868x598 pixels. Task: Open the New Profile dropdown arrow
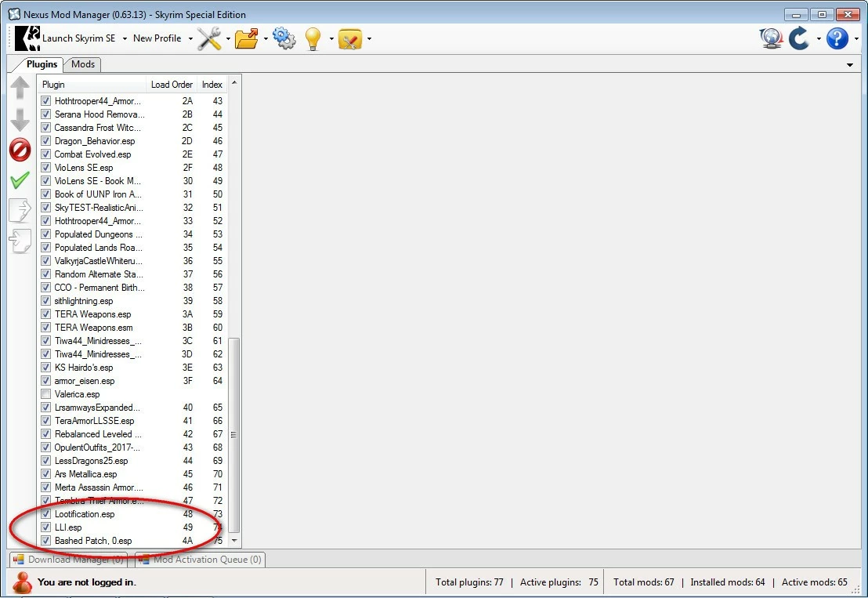coord(190,38)
